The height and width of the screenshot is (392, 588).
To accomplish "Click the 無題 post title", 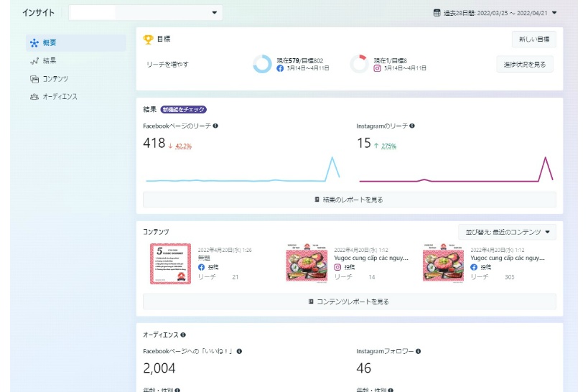I will 204,258.
